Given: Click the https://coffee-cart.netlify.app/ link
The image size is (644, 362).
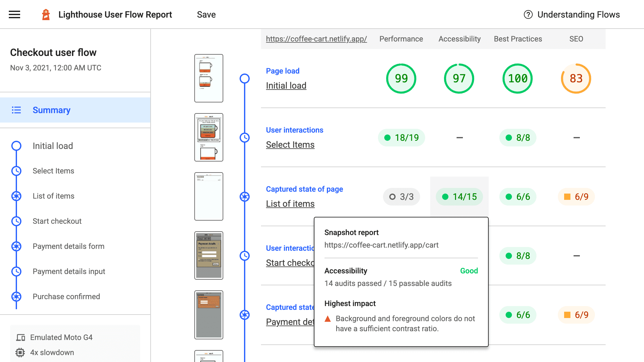Looking at the screenshot, I should [x=316, y=39].
